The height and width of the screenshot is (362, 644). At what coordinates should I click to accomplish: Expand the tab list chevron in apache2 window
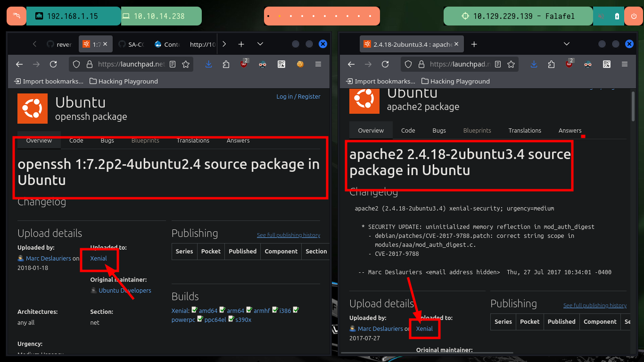pyautogui.click(x=567, y=44)
